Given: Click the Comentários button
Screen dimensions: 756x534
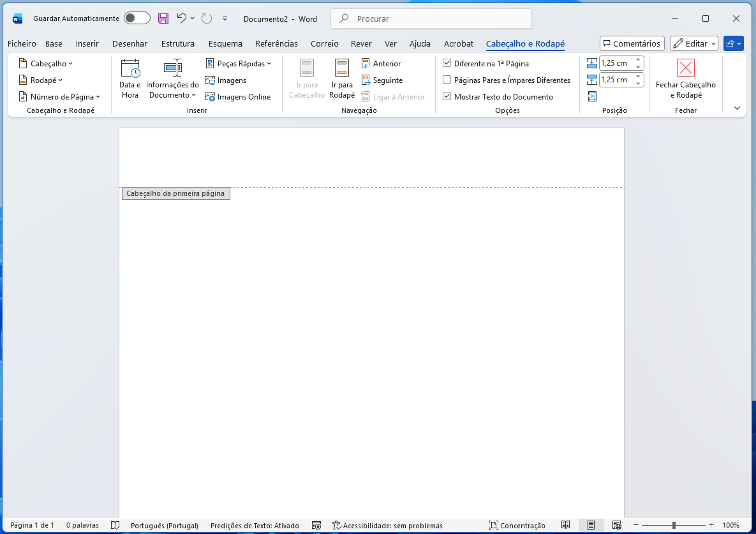Looking at the screenshot, I should pyautogui.click(x=632, y=43).
